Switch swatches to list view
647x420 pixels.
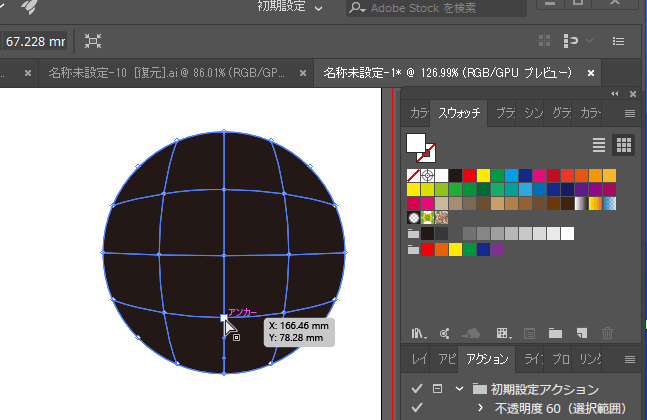coord(599,145)
